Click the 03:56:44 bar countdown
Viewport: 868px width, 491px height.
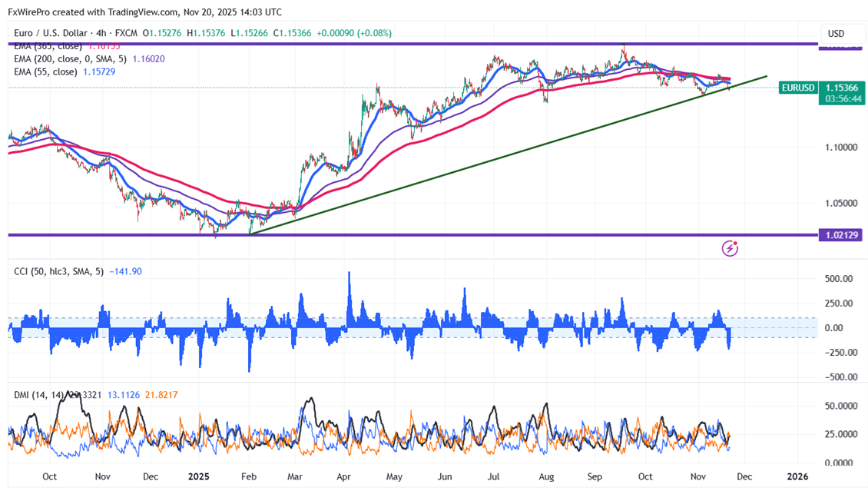click(x=843, y=99)
